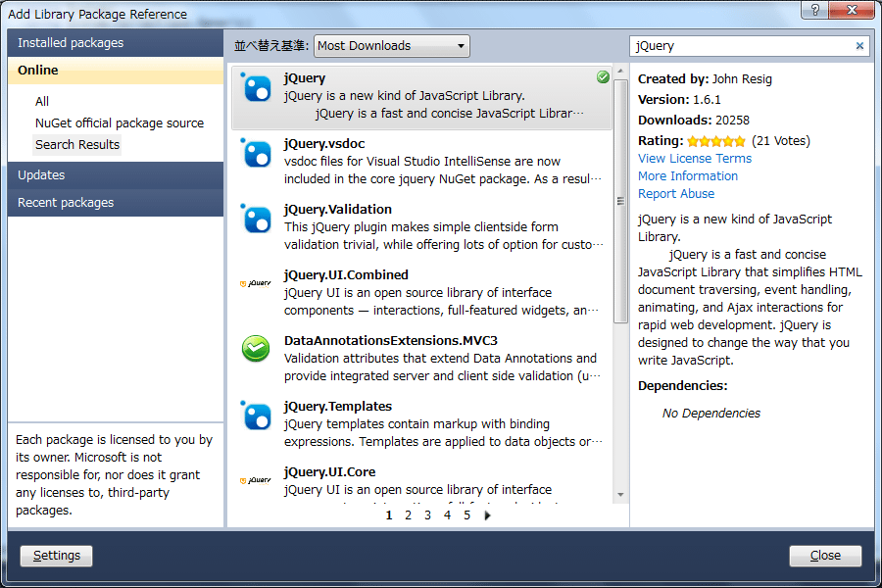Image resolution: width=882 pixels, height=588 pixels.
Task: Click the installed checkmark on jQuery row
Action: [x=603, y=77]
